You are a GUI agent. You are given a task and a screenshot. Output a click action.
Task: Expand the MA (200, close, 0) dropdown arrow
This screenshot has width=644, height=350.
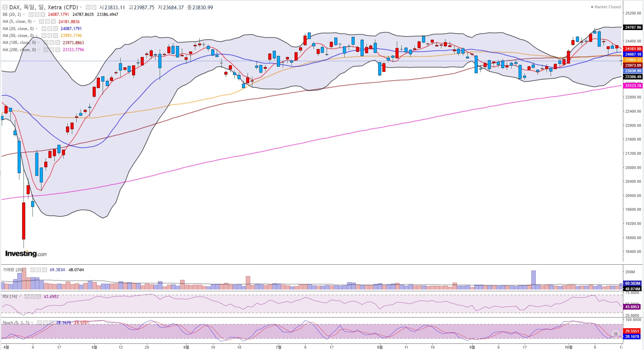(39, 50)
